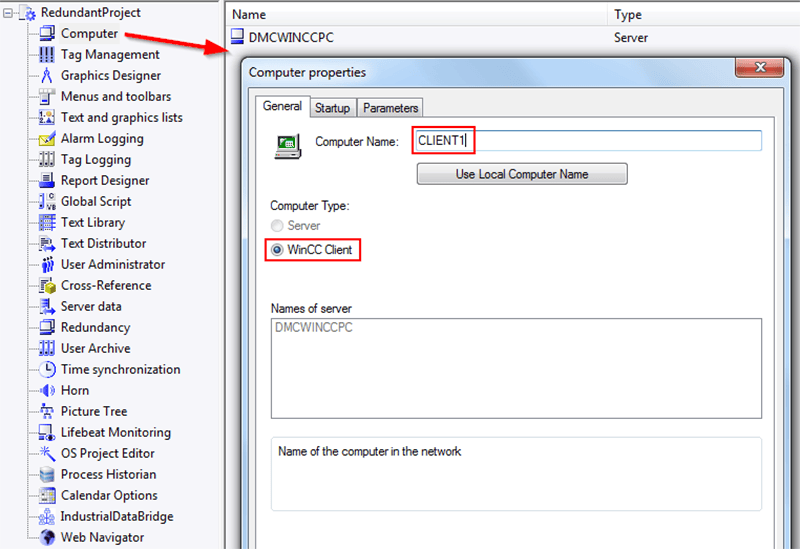Open the Tag Management icon
The width and height of the screenshot is (800, 549).
(x=47, y=54)
